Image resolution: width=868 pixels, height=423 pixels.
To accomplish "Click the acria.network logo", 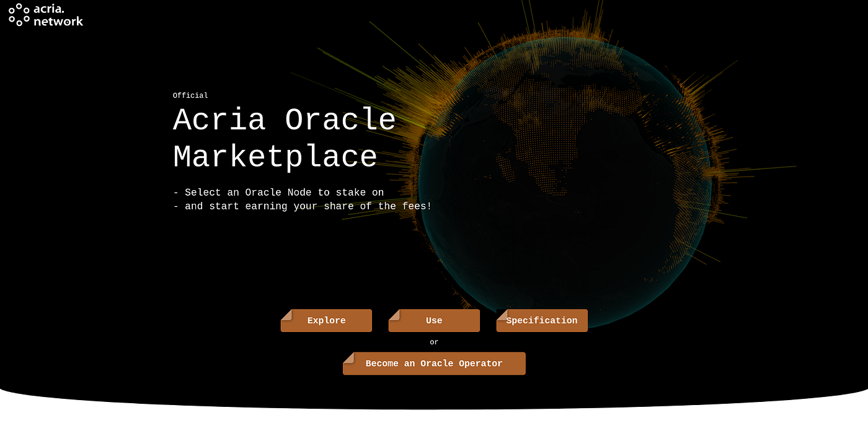I will point(46,15).
